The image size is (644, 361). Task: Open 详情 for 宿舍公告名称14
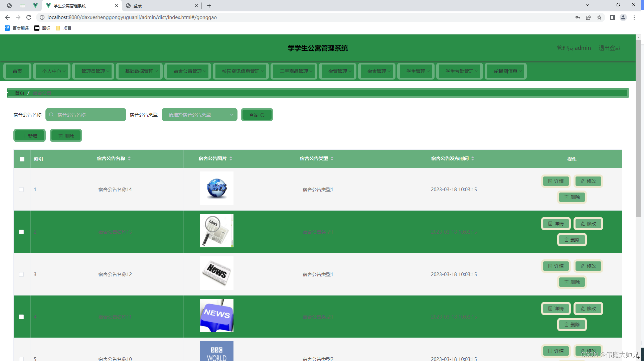pyautogui.click(x=556, y=181)
